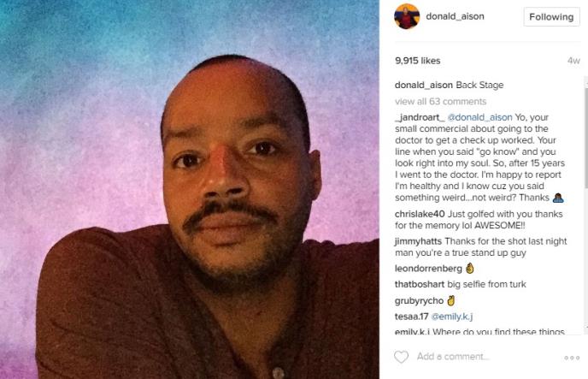The width and height of the screenshot is (588, 379).
Task: Open the grubyrycho commenter profile
Action: pos(419,301)
